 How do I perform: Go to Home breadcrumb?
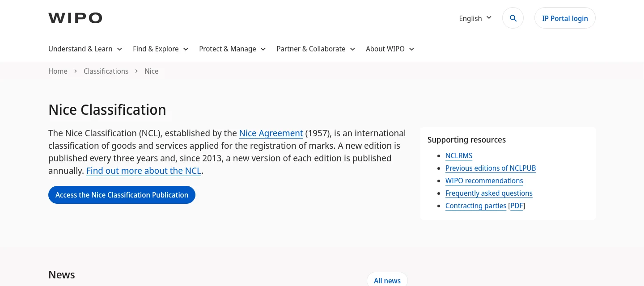click(x=58, y=71)
